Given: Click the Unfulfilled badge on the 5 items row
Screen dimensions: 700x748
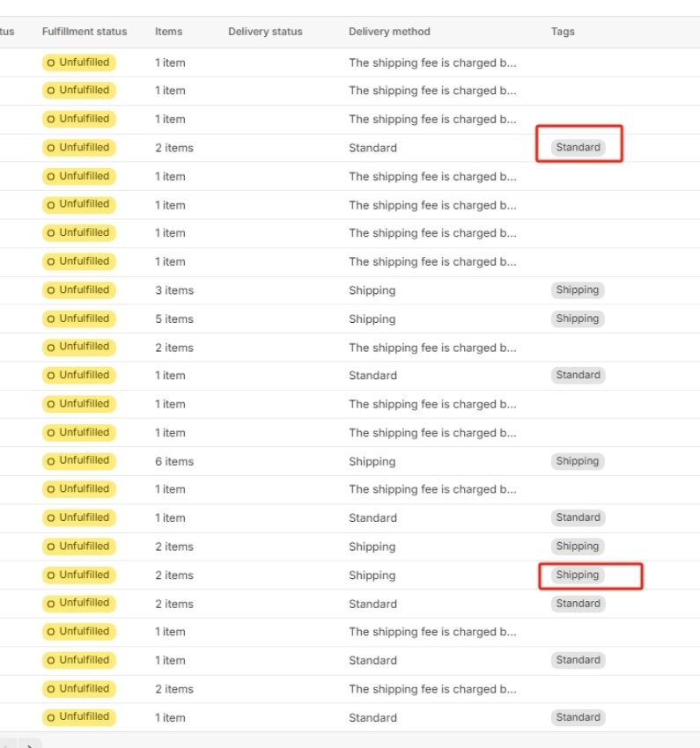Looking at the screenshot, I should pyautogui.click(x=79, y=319).
